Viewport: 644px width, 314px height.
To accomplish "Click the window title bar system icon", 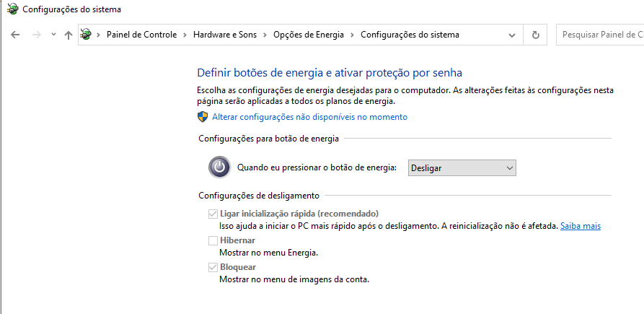I will pos(13,9).
